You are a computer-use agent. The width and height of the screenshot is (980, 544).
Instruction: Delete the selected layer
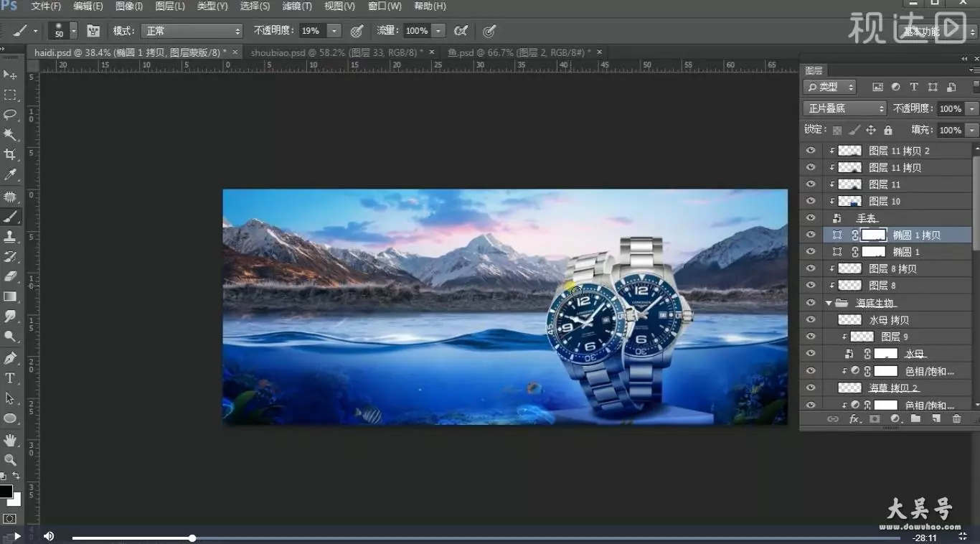tap(957, 419)
